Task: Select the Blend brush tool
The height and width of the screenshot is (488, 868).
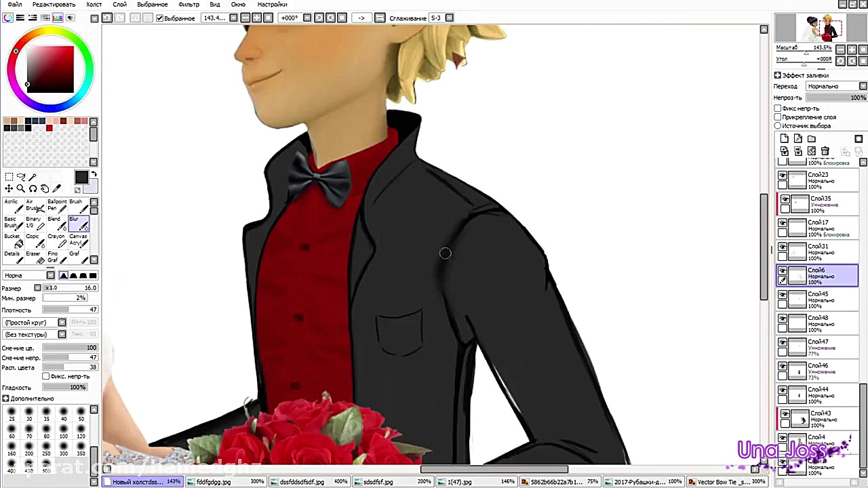Action: point(57,223)
